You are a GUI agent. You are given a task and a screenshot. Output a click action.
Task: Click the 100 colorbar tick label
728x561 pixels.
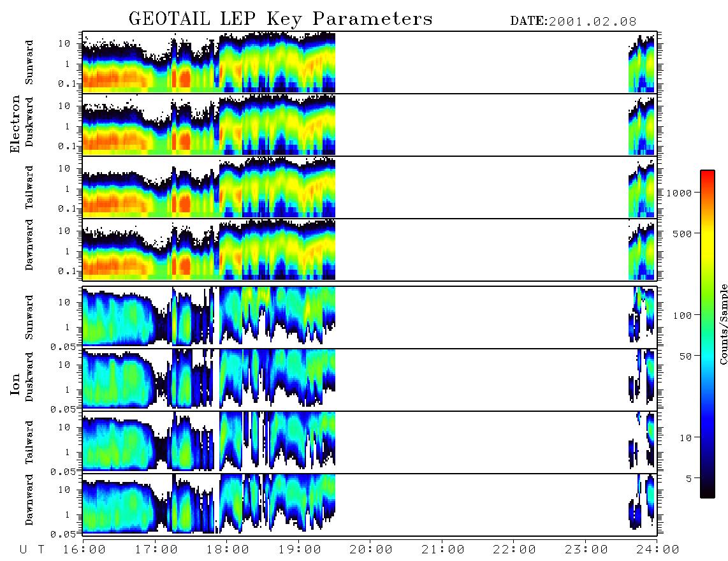[x=683, y=316]
